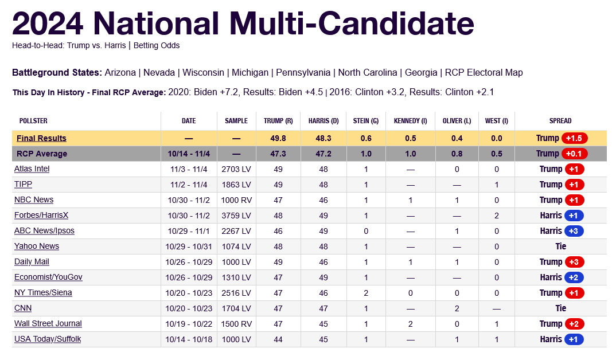View the NY Times/Siena poll
This screenshot has height=364, width=612.
click(x=43, y=293)
